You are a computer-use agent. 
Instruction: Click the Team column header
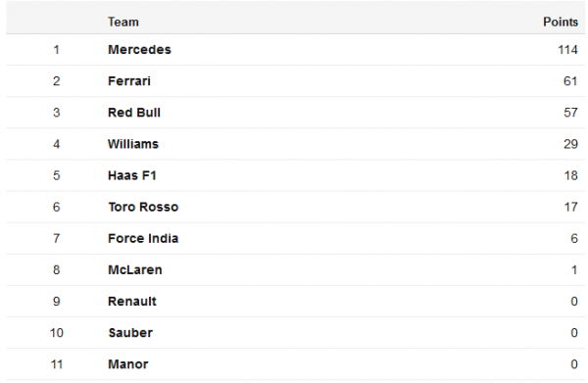click(123, 23)
